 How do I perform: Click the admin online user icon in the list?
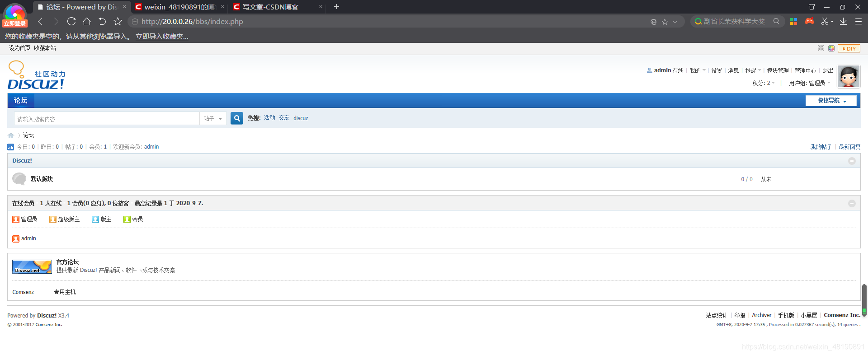[x=16, y=239]
